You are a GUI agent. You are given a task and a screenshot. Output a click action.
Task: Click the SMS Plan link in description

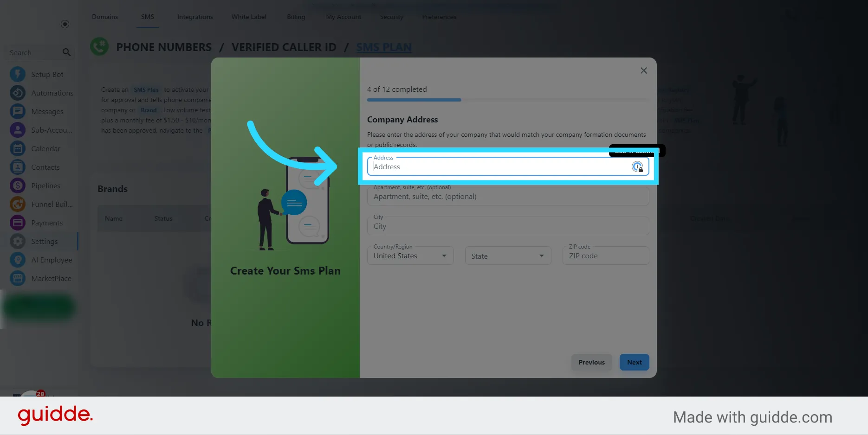pyautogui.click(x=146, y=90)
